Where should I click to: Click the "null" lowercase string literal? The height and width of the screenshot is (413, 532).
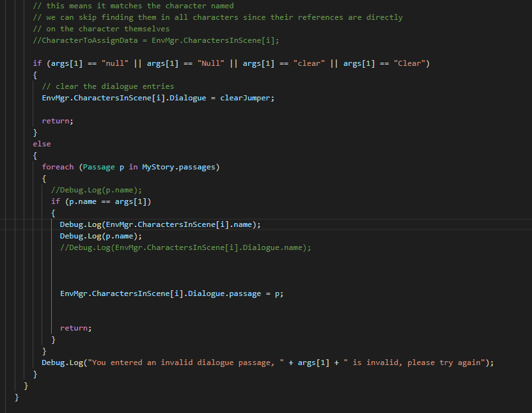[x=115, y=63]
